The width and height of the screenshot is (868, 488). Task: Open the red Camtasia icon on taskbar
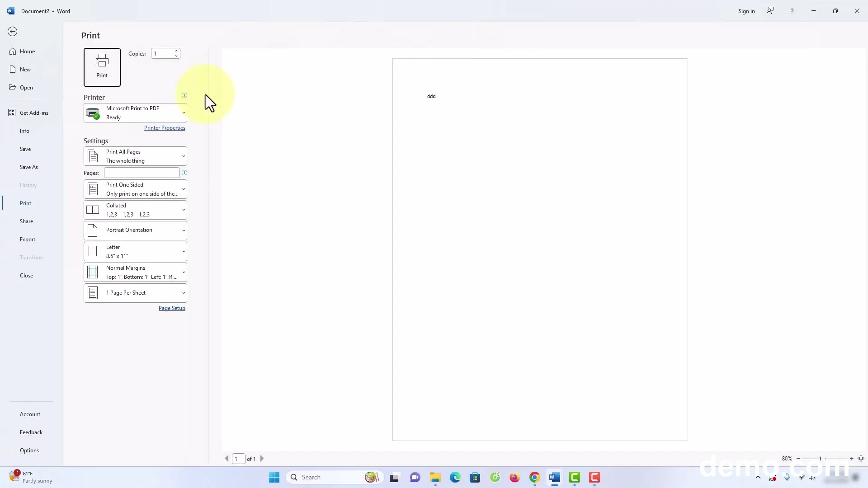click(x=594, y=478)
